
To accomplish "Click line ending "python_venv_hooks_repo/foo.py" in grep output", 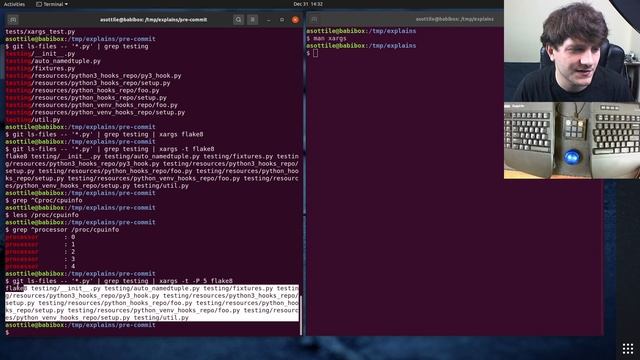I will (x=91, y=105).
